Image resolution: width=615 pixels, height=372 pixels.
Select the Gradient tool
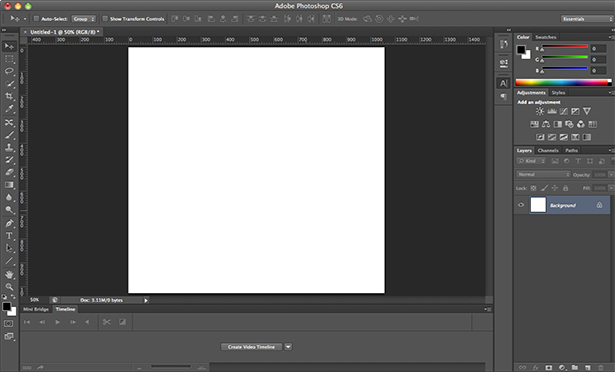point(9,185)
